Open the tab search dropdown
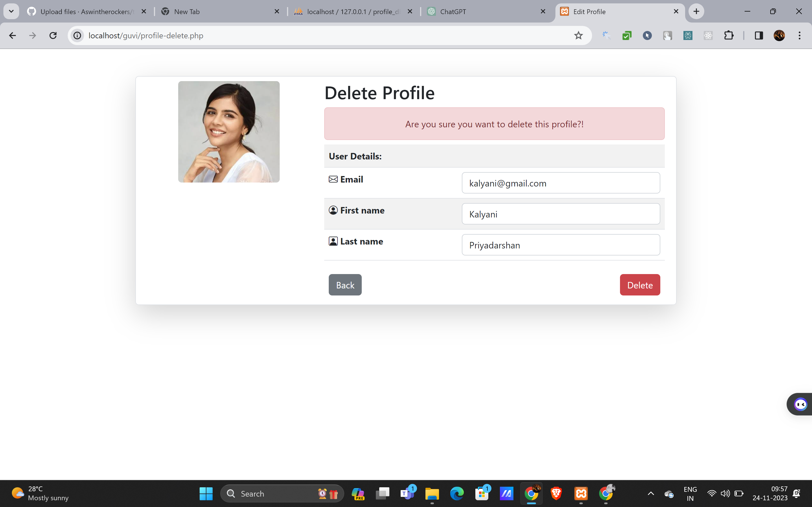Screen dimensions: 812x507 point(11,11)
